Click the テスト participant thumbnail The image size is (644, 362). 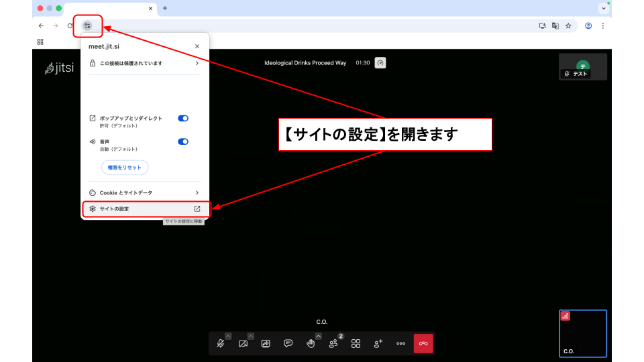click(583, 67)
